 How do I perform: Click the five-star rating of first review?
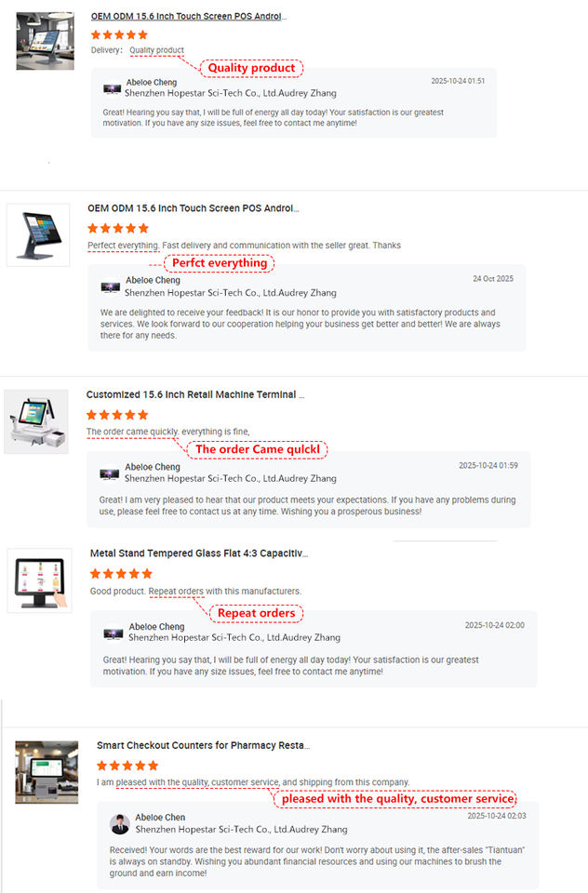tap(119, 34)
